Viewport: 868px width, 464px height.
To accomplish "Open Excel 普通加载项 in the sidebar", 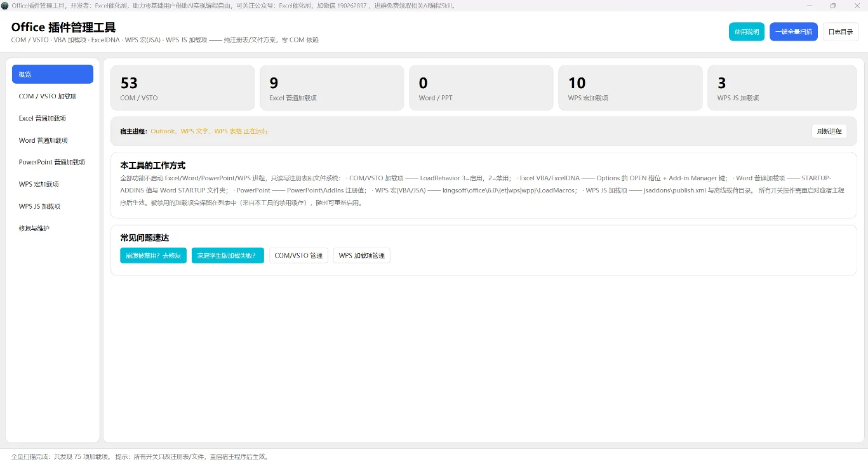I will pyautogui.click(x=53, y=118).
